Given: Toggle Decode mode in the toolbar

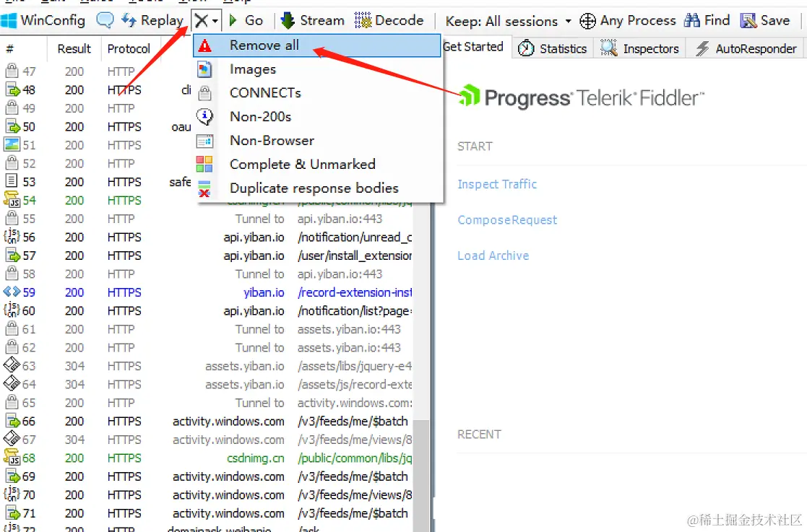Looking at the screenshot, I should 389,20.
